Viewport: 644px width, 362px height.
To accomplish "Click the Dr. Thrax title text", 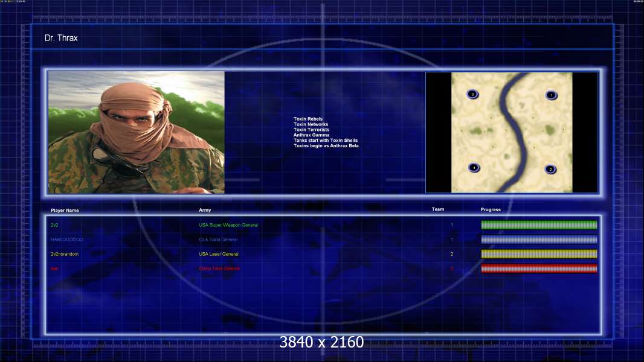I will click(x=61, y=38).
